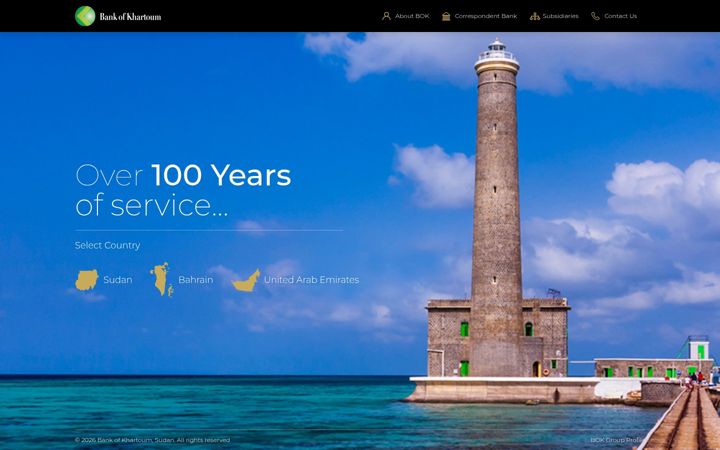Click the 'Select Country' label
Image resolution: width=720 pixels, height=450 pixels.
click(107, 245)
